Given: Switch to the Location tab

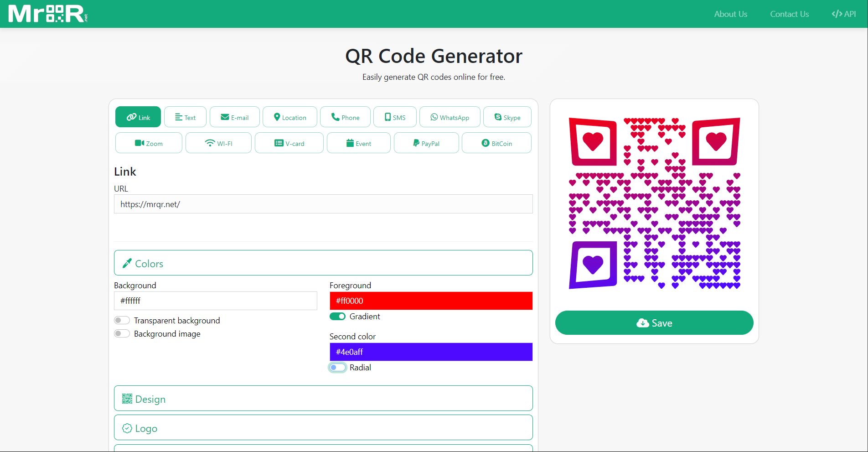Looking at the screenshot, I should (x=290, y=117).
